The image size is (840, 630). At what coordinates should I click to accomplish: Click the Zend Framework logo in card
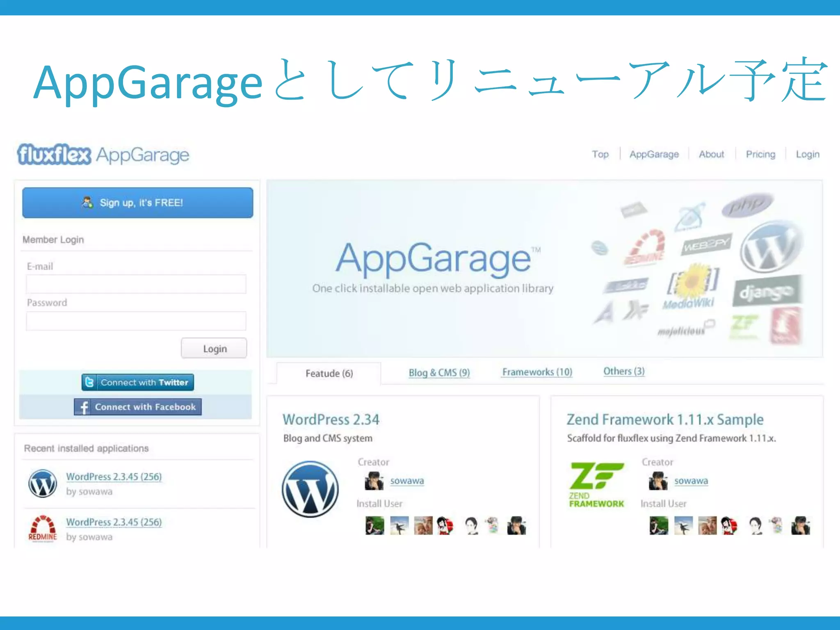tap(596, 485)
